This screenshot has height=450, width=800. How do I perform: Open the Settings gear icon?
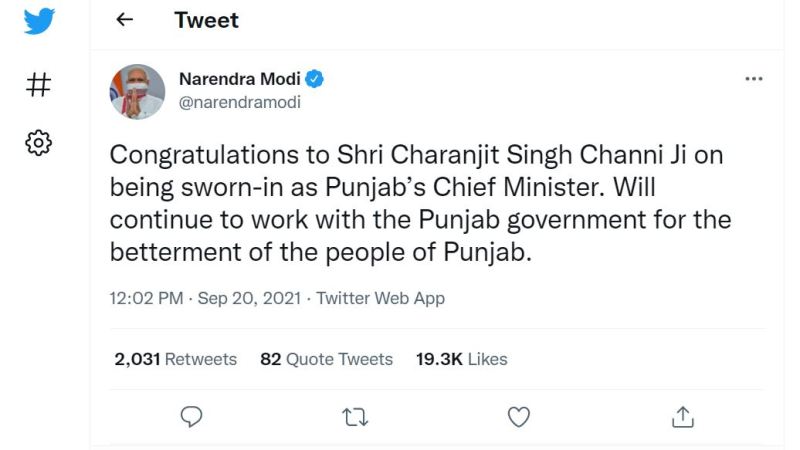click(39, 143)
